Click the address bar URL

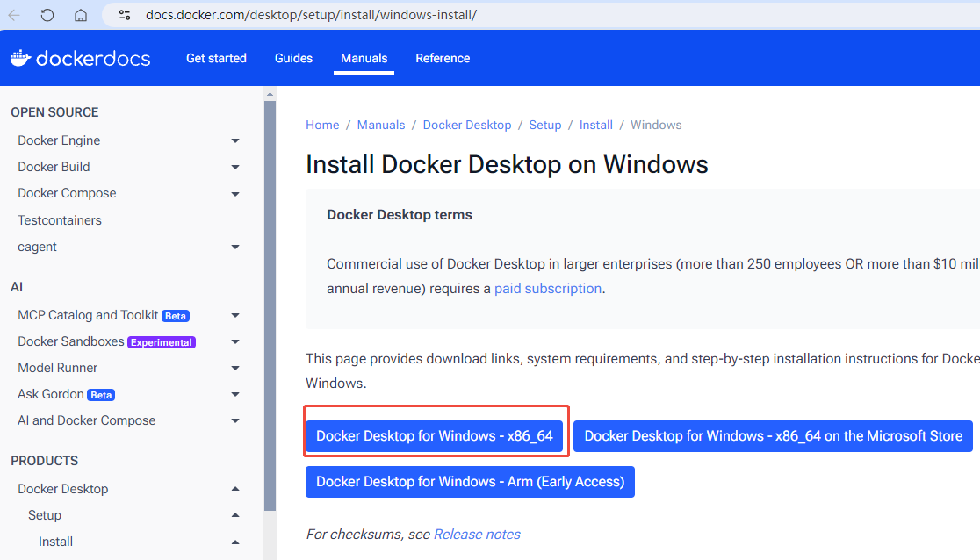coord(311,15)
